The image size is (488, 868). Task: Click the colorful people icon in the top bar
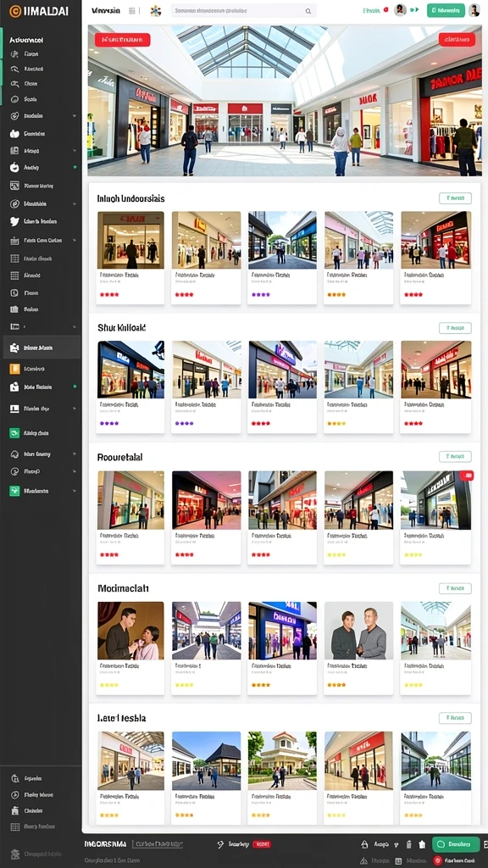pos(156,10)
